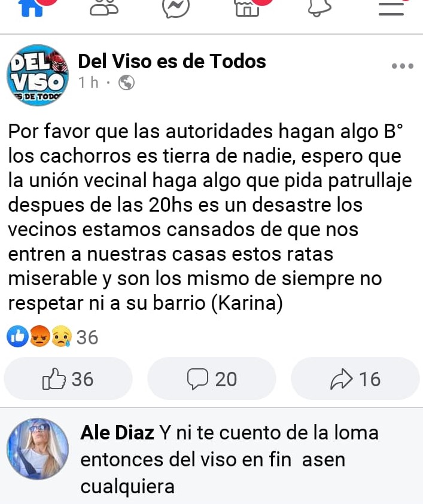Open the comments button showing 20
Viewport: 423px width, 504px height.
coord(212,378)
